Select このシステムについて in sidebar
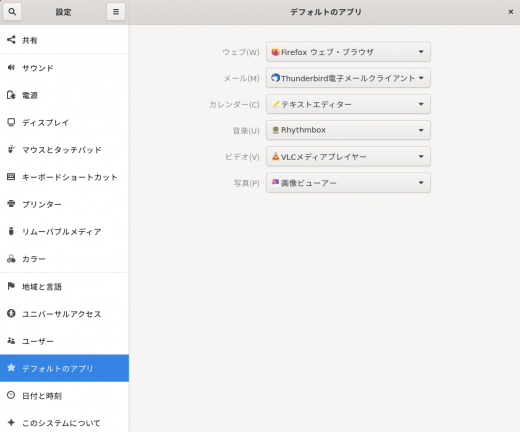Image resolution: width=520 pixels, height=432 pixels. (x=64, y=423)
